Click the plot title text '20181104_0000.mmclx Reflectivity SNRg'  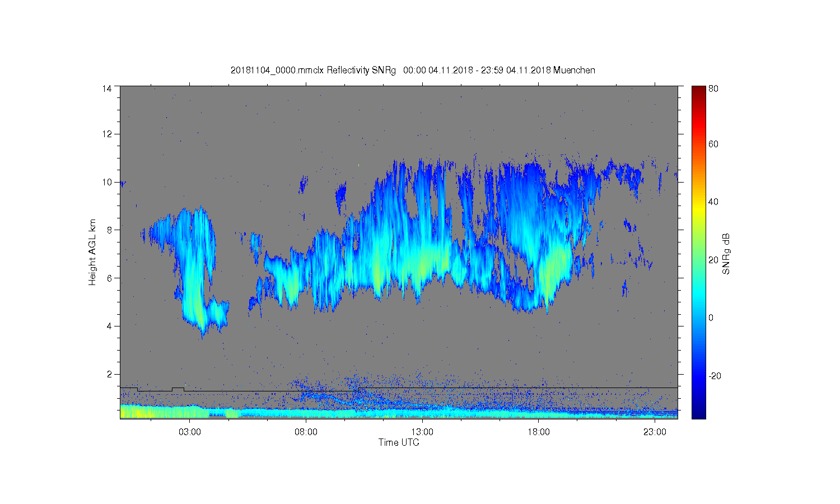(313, 70)
